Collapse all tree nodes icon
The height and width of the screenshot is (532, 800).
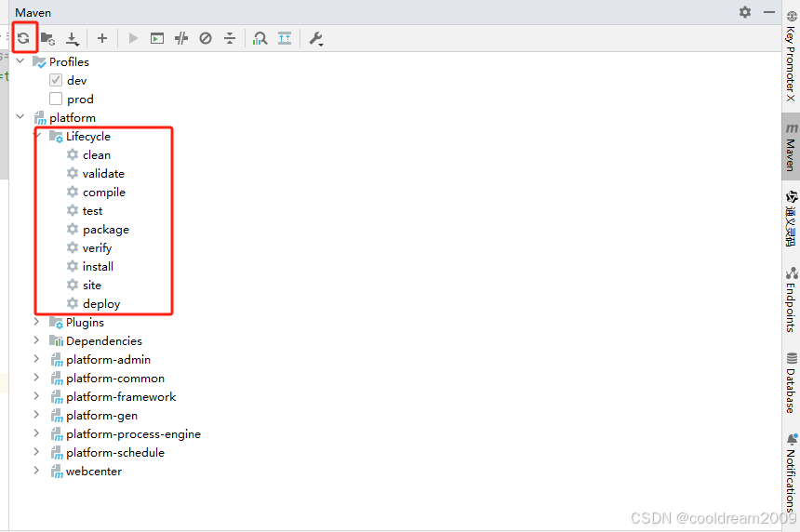(x=230, y=38)
